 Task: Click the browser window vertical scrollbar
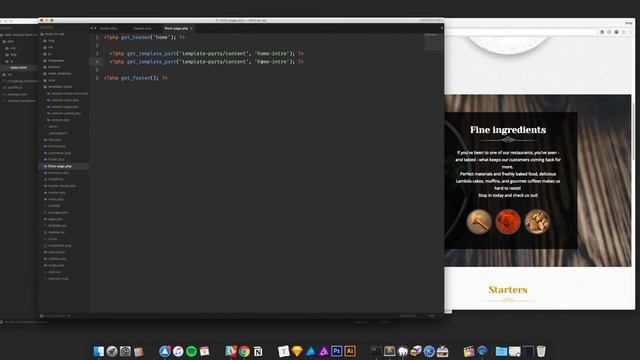tap(633, 131)
